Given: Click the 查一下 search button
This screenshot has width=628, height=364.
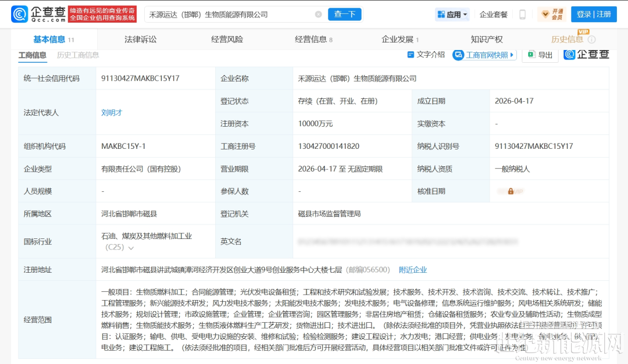Looking at the screenshot, I should tap(344, 15).
